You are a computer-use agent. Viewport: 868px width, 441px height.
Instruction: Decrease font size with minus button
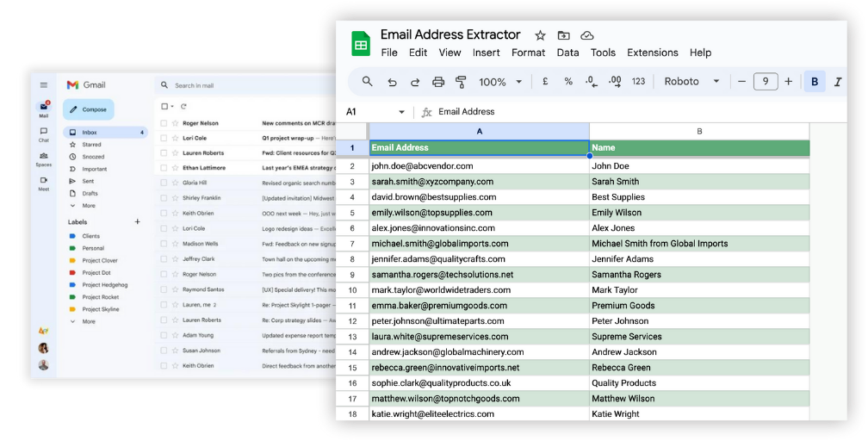pos(741,82)
